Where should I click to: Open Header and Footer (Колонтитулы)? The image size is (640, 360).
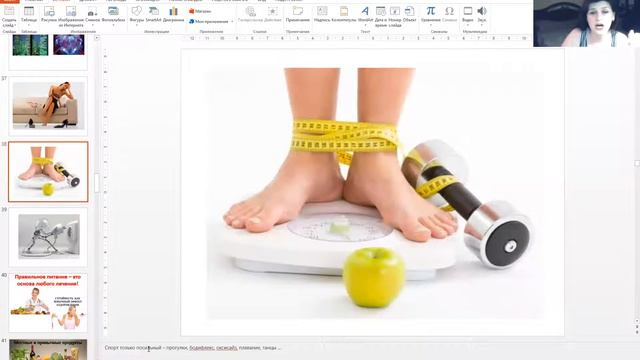coord(344,14)
